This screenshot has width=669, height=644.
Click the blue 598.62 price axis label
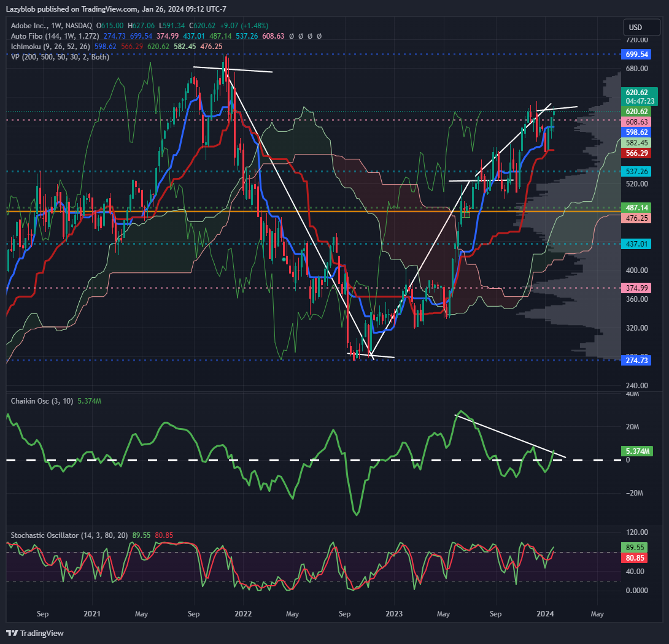(x=636, y=132)
